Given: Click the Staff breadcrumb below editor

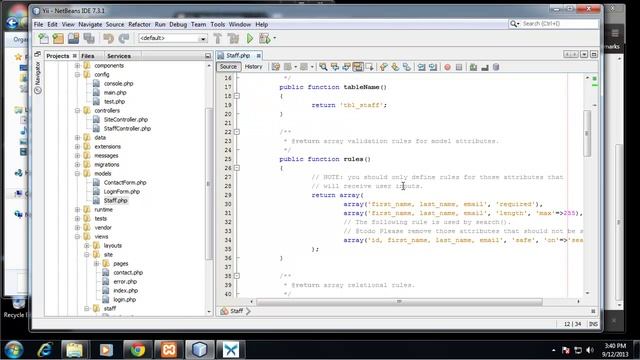Looking at the screenshot, I should 236,311.
